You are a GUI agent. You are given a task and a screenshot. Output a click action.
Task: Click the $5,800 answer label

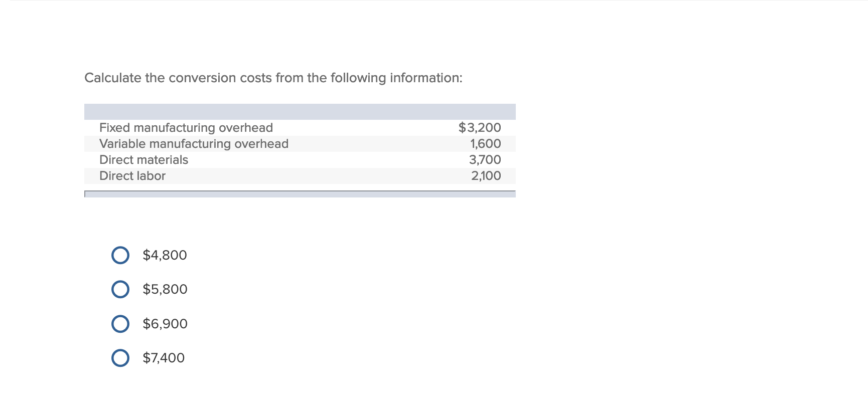coord(165,289)
